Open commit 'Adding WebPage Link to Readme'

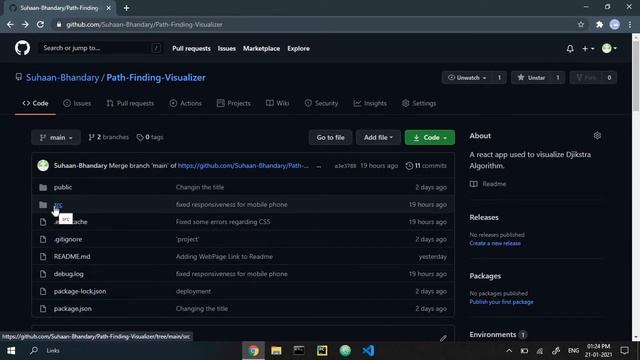click(x=224, y=257)
